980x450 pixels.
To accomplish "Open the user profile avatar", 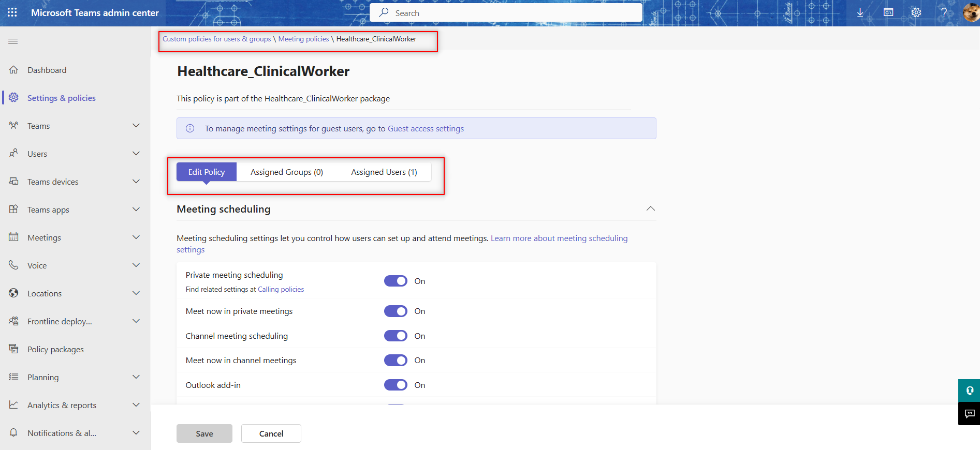I will (971, 12).
